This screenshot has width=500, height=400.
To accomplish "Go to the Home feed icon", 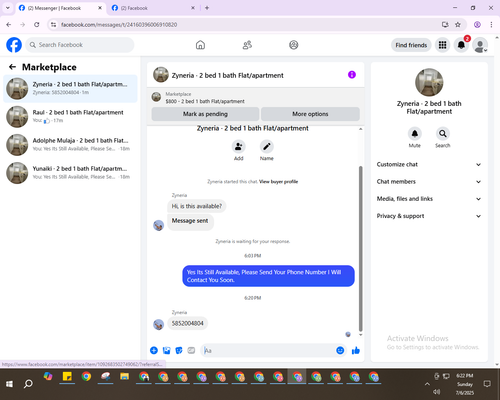I will point(200,45).
